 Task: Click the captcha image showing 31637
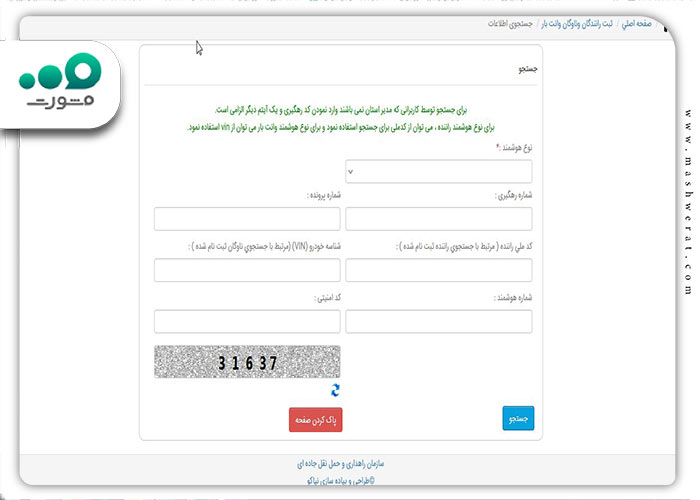point(247,362)
